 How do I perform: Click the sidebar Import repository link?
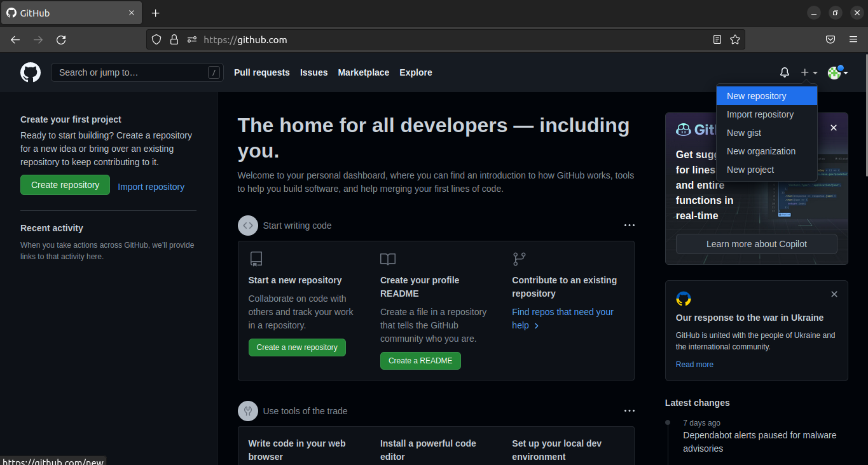pos(151,187)
